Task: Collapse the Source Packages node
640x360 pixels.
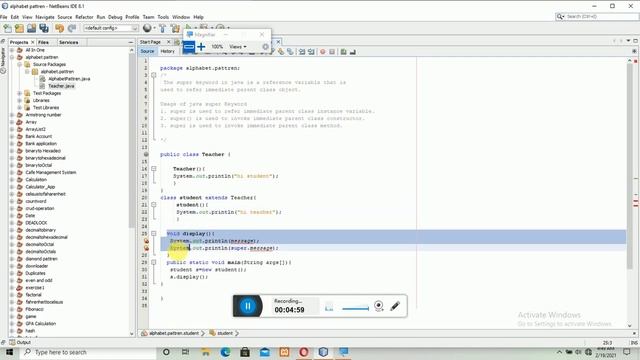Action: (x=20, y=64)
